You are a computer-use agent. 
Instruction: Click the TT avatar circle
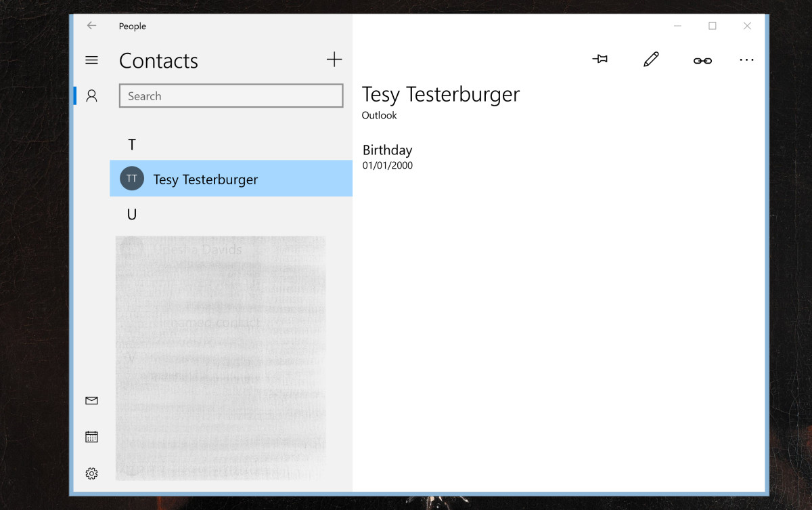coord(132,179)
